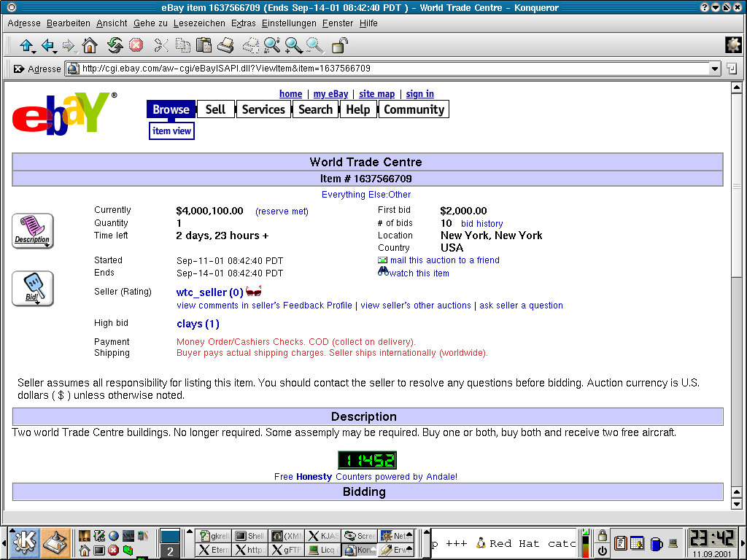Viewport: 747px width, 560px height.
Task: Click the calendar organizer tray icon
Action: pyautogui.click(x=638, y=543)
